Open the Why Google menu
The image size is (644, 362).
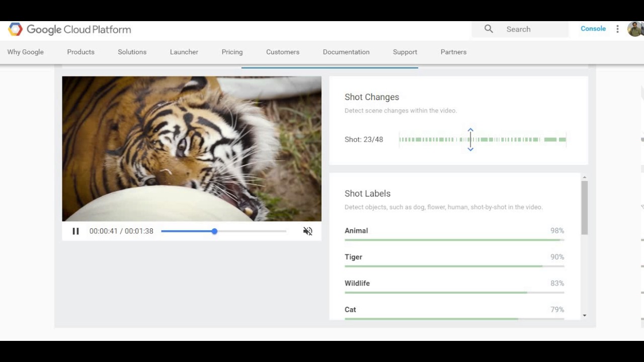[x=25, y=52]
